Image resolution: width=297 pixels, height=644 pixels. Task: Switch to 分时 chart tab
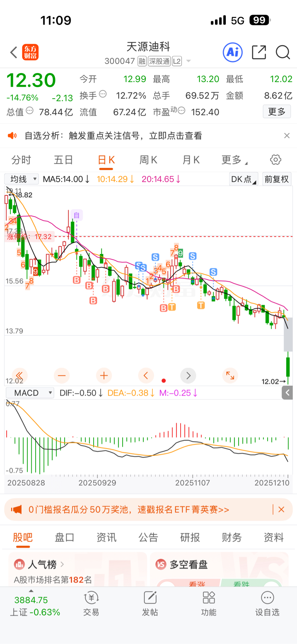(x=21, y=160)
